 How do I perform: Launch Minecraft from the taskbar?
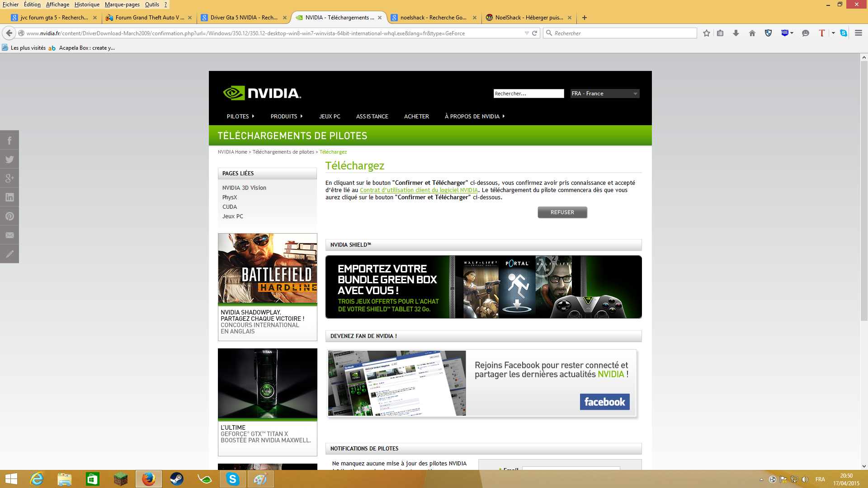pos(120,479)
